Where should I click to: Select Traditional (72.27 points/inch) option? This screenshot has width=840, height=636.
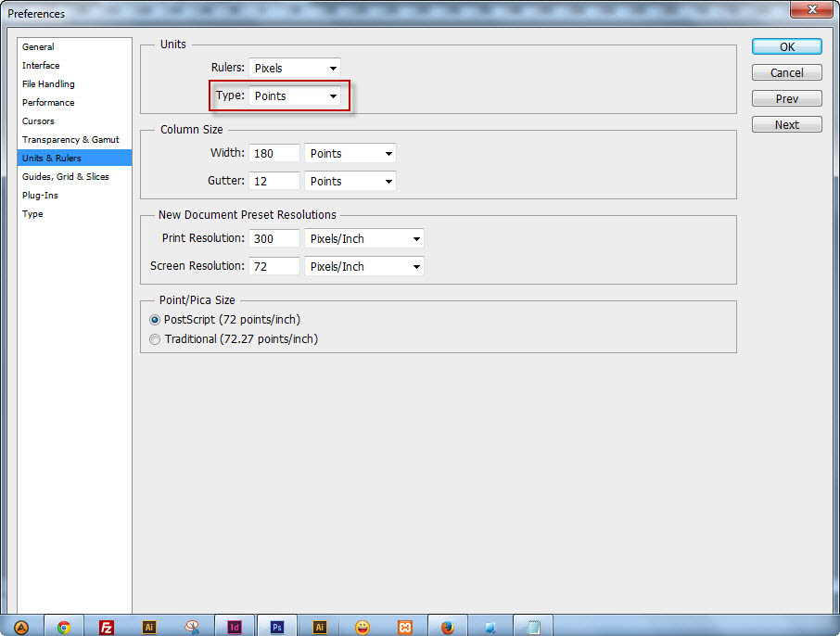(155, 339)
